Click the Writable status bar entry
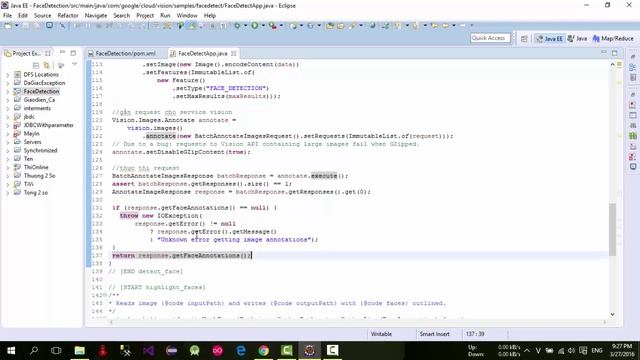 point(381,334)
